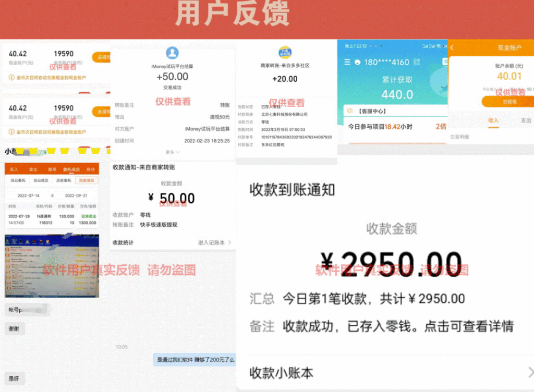Viewport: 534px width, 392px height.
Task: Tap the 10:05 chat timestamp
Action: (x=122, y=347)
